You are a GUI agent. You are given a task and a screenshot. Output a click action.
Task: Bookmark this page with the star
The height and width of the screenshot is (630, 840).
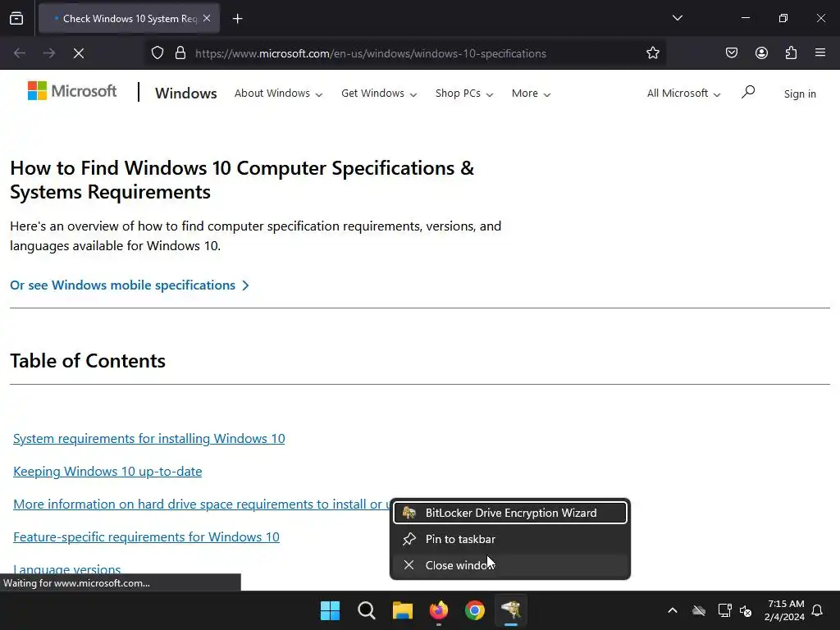tap(652, 53)
